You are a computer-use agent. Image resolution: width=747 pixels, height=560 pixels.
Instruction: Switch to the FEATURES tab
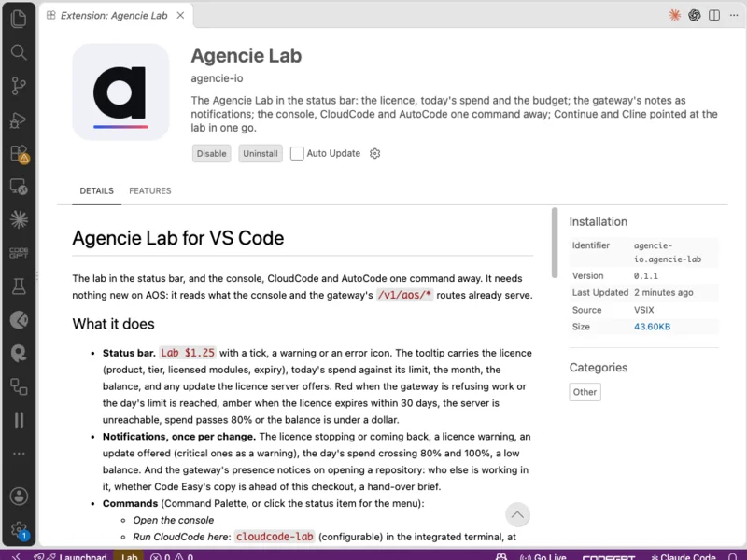150,191
